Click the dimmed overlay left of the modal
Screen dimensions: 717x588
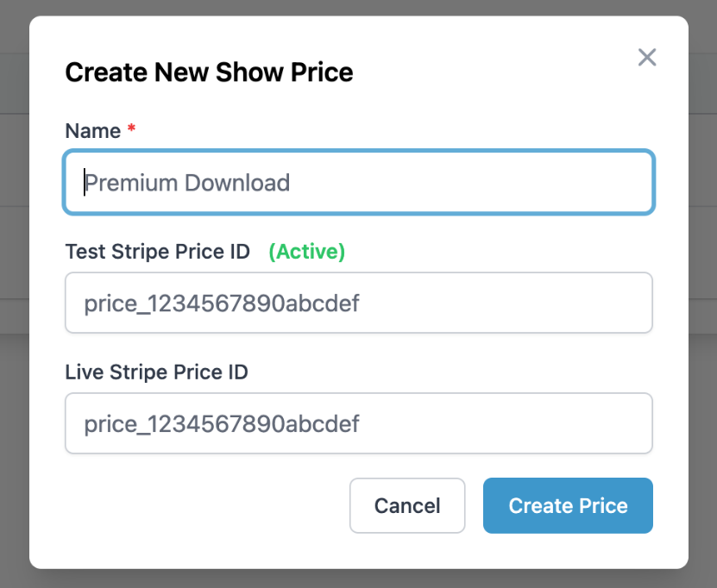14,293
